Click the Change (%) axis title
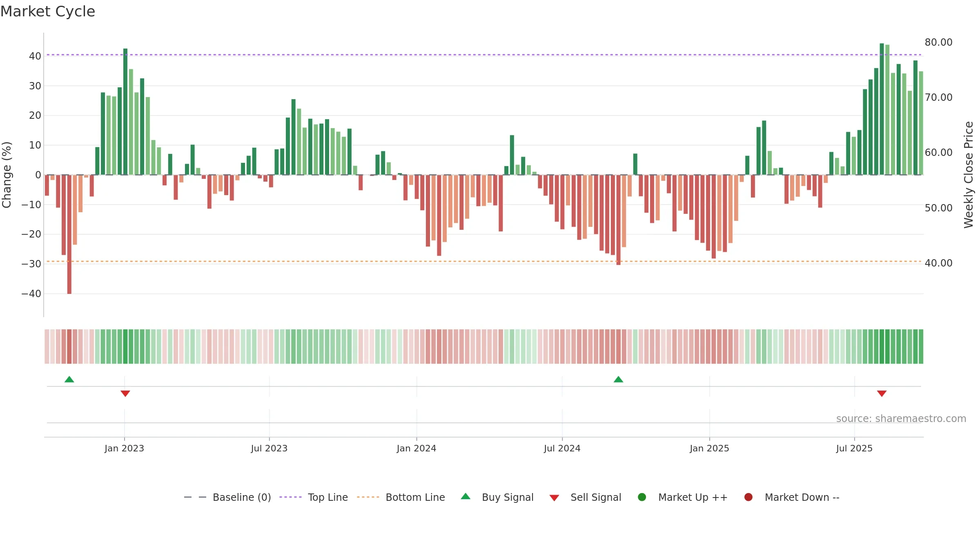Screen dimensions: 980x551 [7, 175]
